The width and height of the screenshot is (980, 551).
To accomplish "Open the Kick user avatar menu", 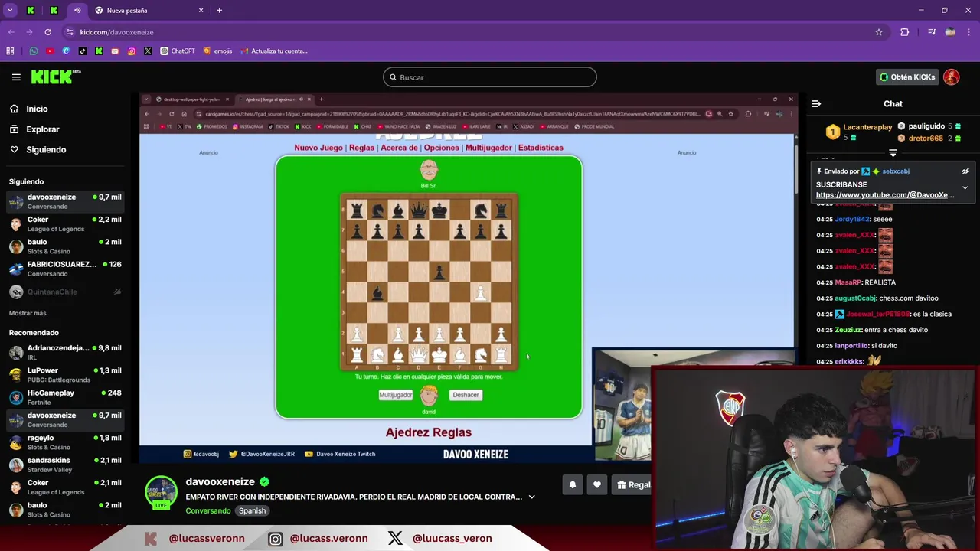I will point(952,77).
